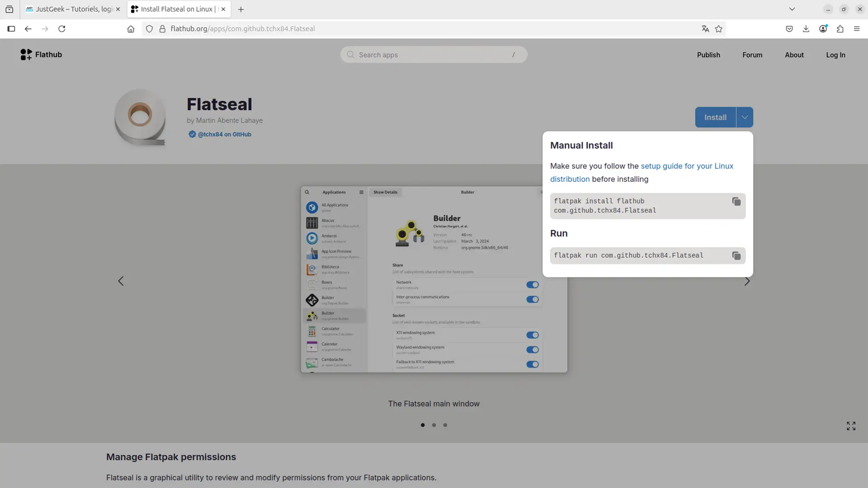Viewport: 868px width, 488px height.
Task: Show previous screenshot in carousel
Action: [x=121, y=281]
